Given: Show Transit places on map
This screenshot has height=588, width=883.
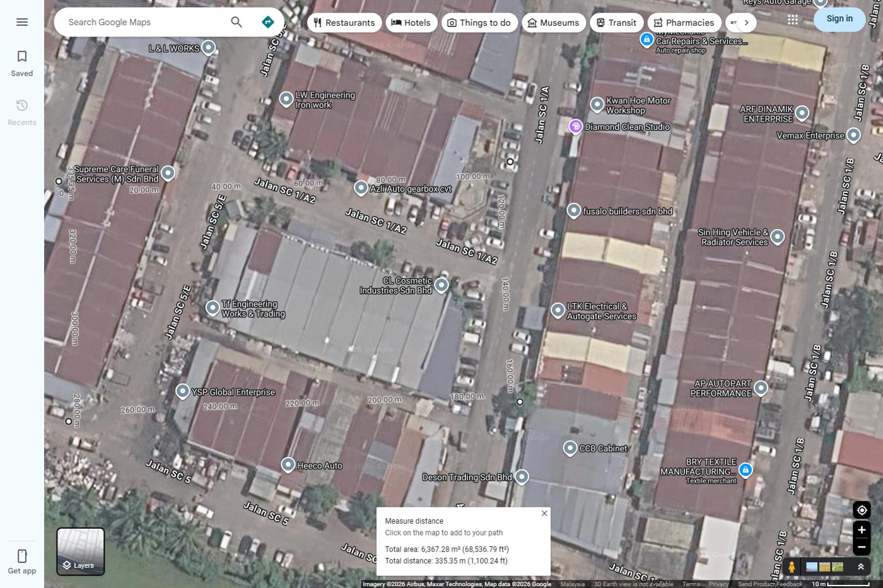Looking at the screenshot, I should [x=617, y=23].
